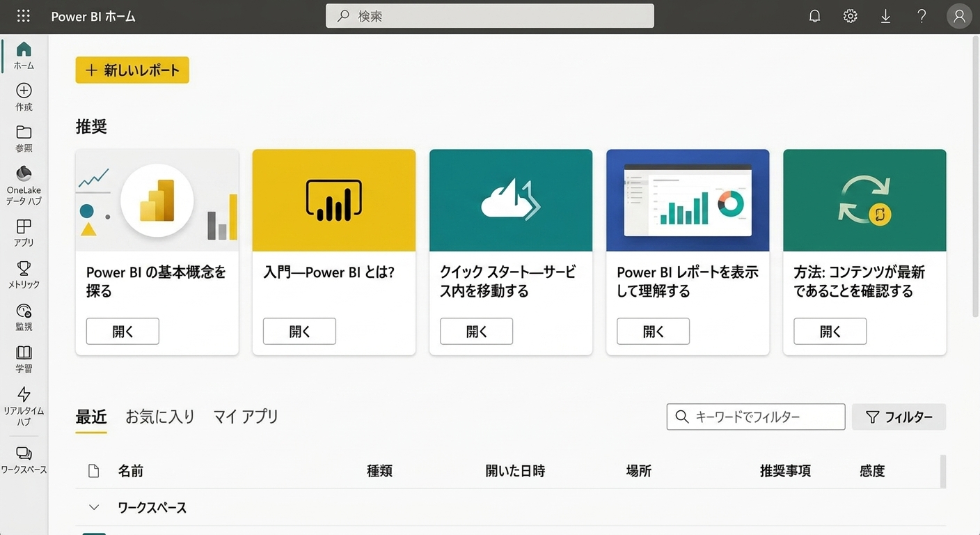
Task: Sort by 開いた日時 column header
Action: click(515, 472)
